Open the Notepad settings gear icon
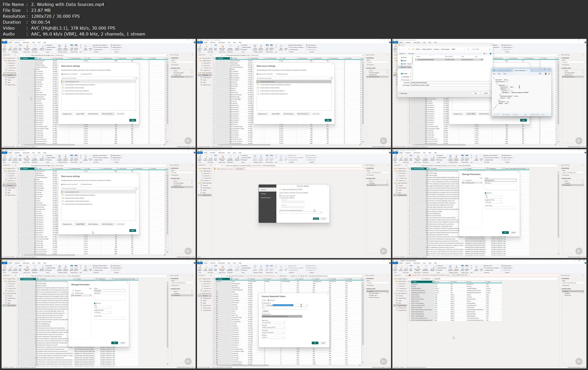 (549, 74)
